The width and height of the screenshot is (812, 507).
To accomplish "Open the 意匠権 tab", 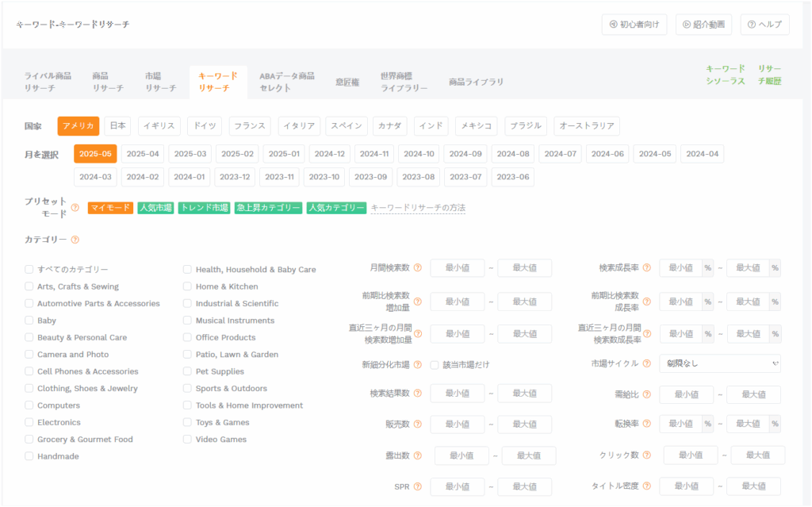I will tap(347, 82).
